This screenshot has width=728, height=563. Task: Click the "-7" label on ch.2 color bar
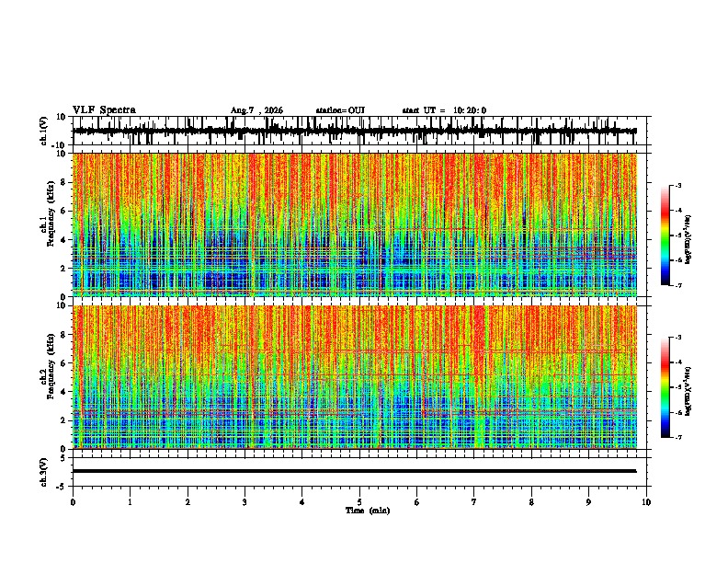pos(678,437)
